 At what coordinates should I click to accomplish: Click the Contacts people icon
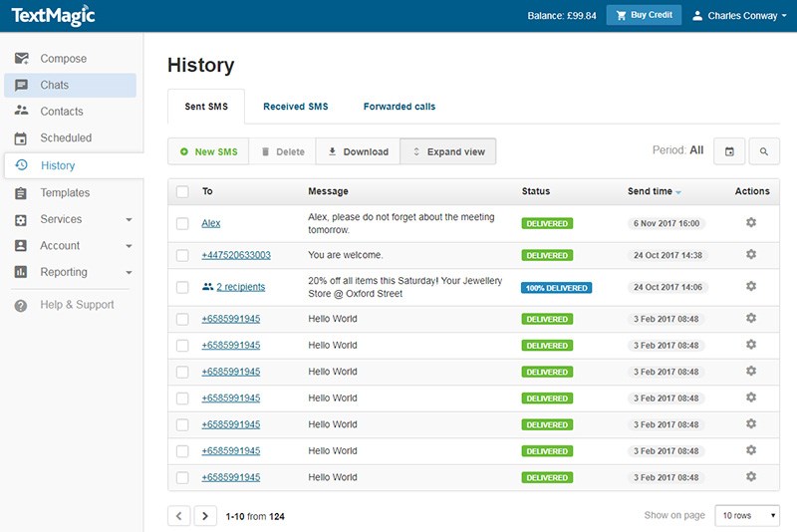pos(21,111)
